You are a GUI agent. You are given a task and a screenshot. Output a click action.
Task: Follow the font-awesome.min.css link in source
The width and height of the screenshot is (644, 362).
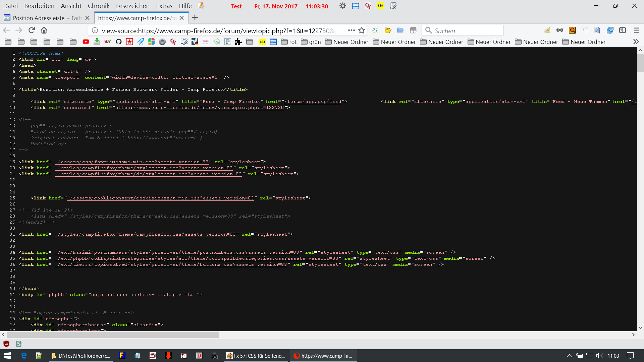click(x=132, y=162)
